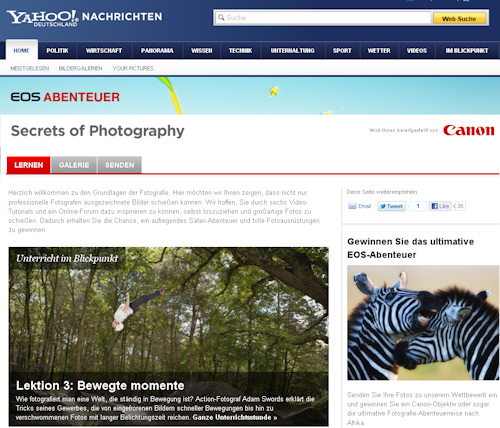This screenshot has width=500, height=428.
Task: Open the Your Pictures link
Action: [x=133, y=68]
